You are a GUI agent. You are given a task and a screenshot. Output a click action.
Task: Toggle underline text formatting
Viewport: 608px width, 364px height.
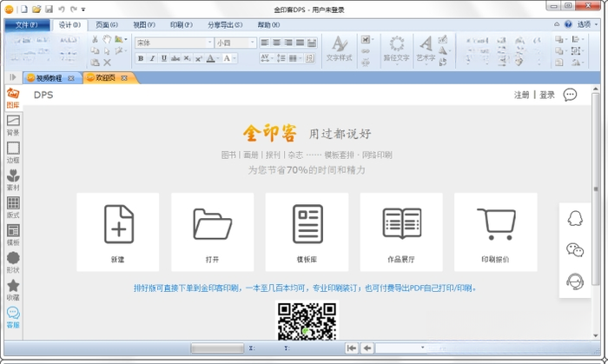pyautogui.click(x=164, y=58)
